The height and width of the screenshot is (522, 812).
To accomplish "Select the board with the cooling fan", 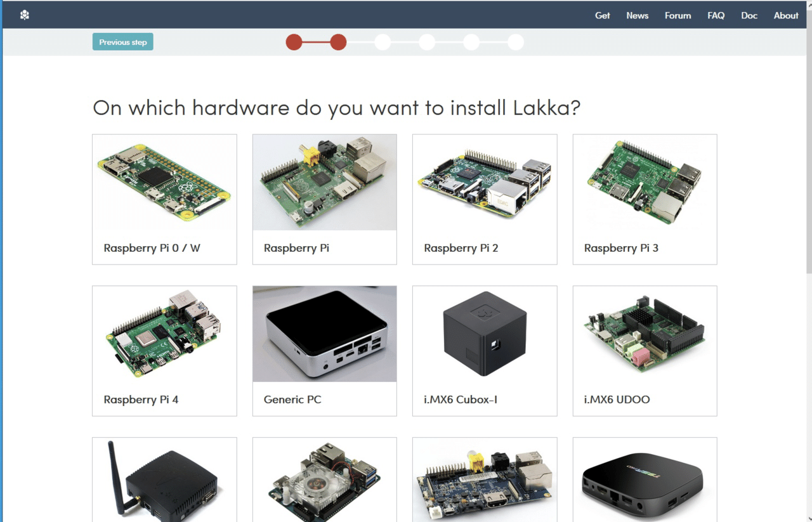I will pos(325,480).
